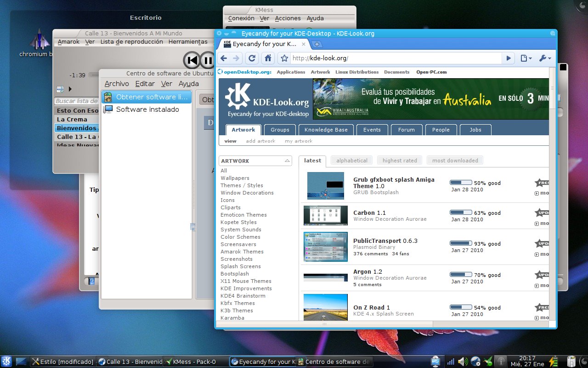
Task: Select Esto Con Eso in Amarok playlist
Action: coord(77,110)
